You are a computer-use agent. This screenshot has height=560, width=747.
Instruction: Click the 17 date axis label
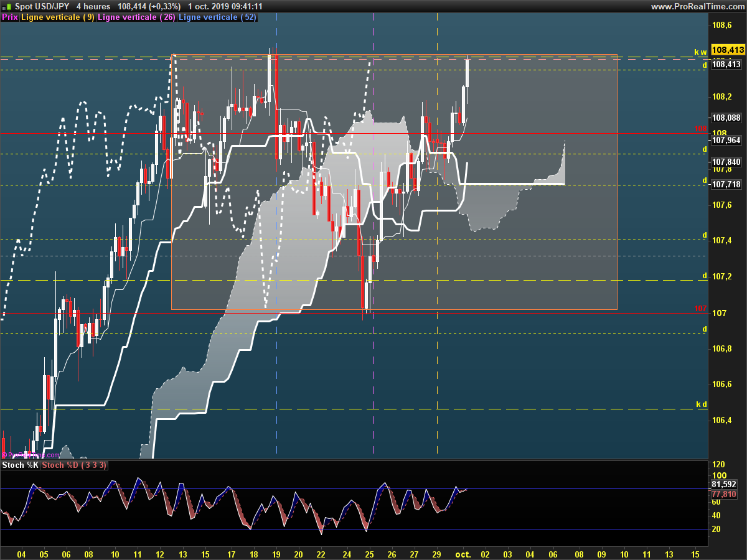pyautogui.click(x=232, y=554)
